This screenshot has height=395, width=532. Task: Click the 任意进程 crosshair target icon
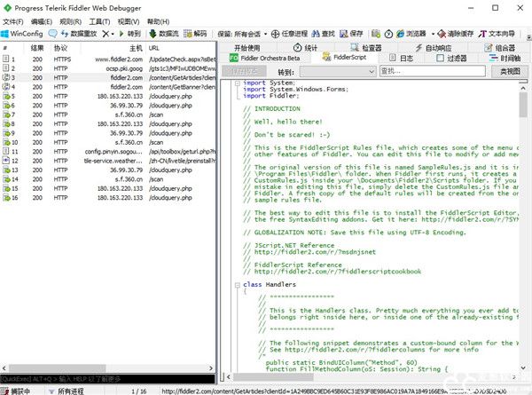pyautogui.click(x=275, y=34)
